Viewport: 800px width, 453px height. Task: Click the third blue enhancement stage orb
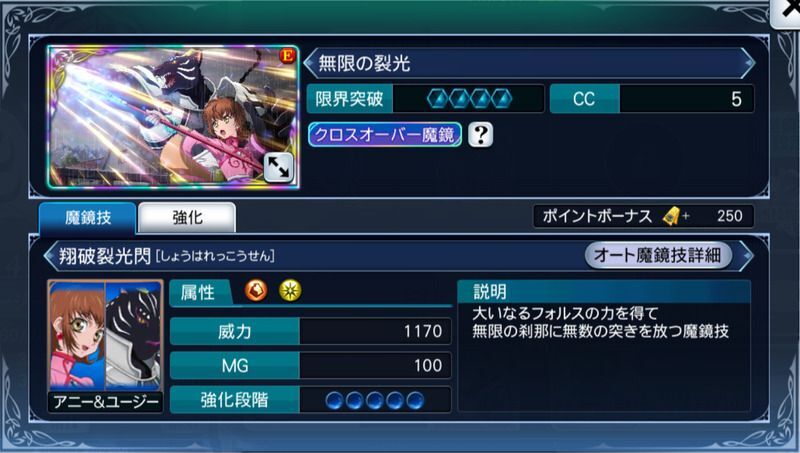[x=374, y=400]
